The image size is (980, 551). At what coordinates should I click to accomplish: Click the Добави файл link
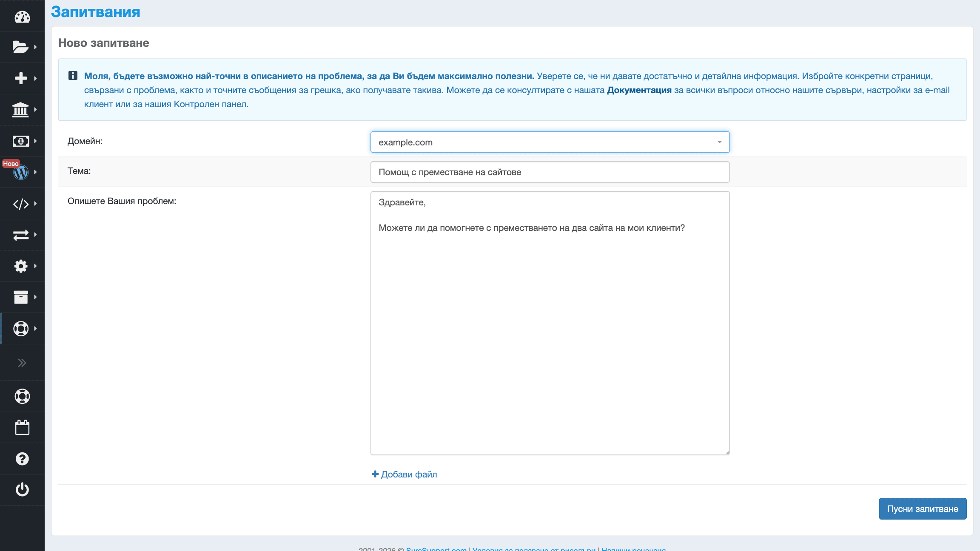[x=405, y=474]
